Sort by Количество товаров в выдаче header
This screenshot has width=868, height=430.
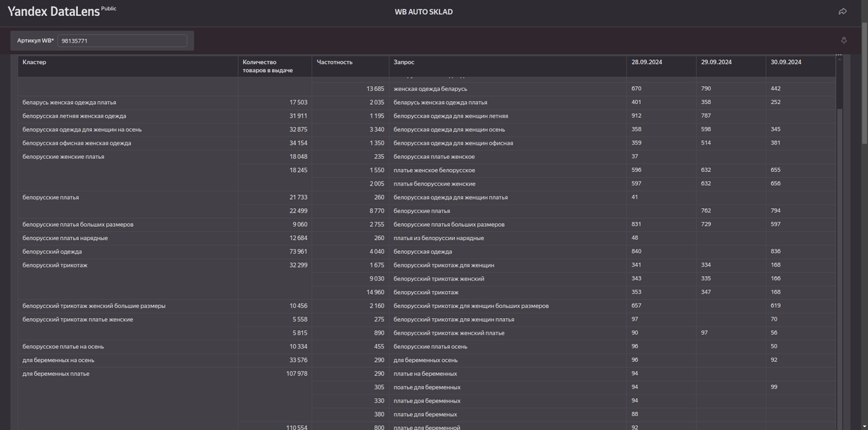point(268,66)
